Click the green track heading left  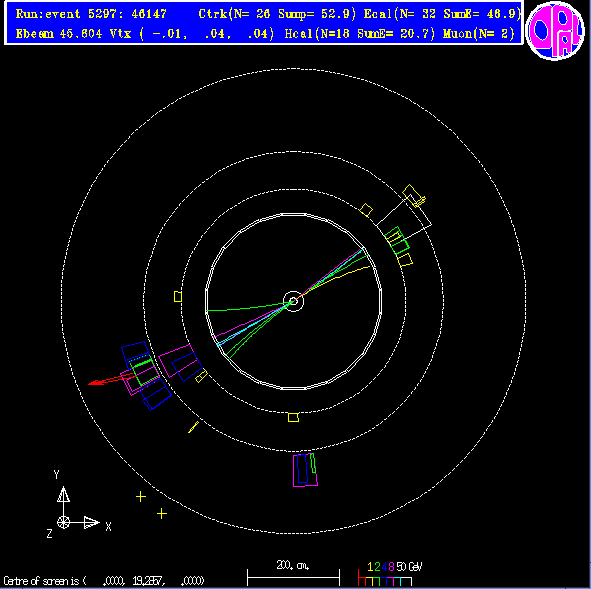[245, 307]
